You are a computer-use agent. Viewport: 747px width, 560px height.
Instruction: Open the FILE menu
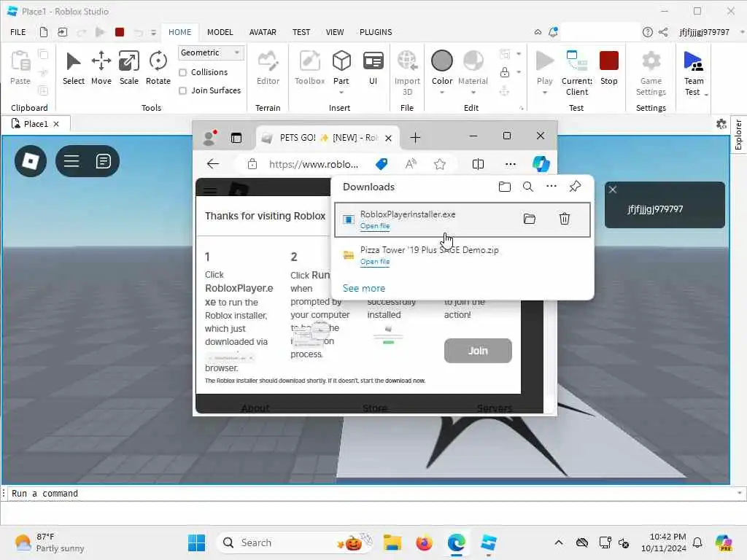[x=18, y=32]
